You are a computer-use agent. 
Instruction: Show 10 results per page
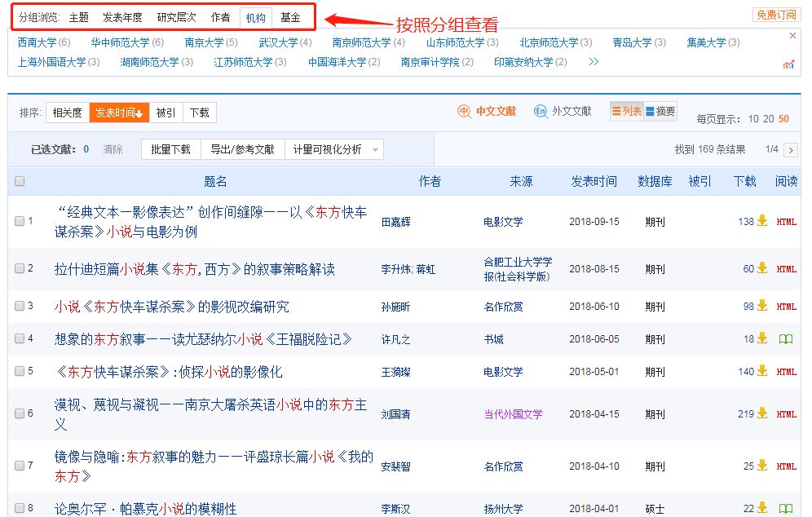click(x=753, y=119)
